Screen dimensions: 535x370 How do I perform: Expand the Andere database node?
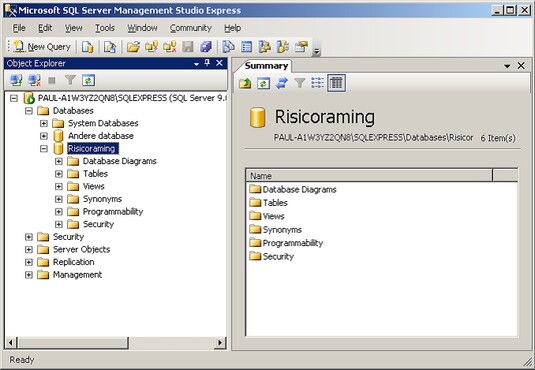pos(44,136)
